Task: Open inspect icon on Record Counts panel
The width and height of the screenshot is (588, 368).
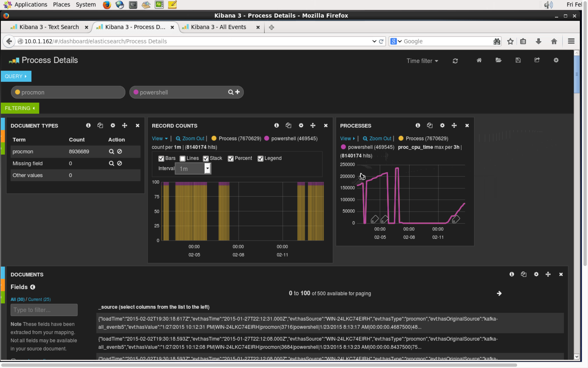Action: [288, 125]
